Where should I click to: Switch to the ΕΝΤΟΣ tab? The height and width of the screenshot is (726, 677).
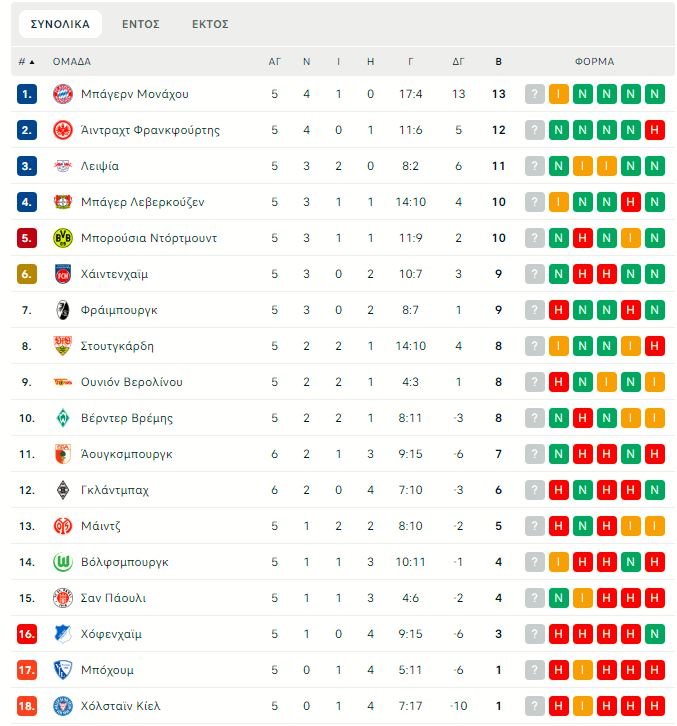click(141, 24)
